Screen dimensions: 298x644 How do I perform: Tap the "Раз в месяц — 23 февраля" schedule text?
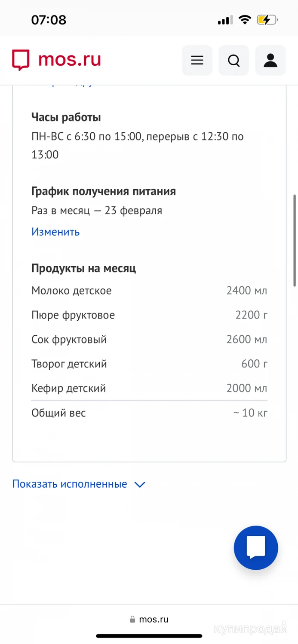tap(97, 211)
